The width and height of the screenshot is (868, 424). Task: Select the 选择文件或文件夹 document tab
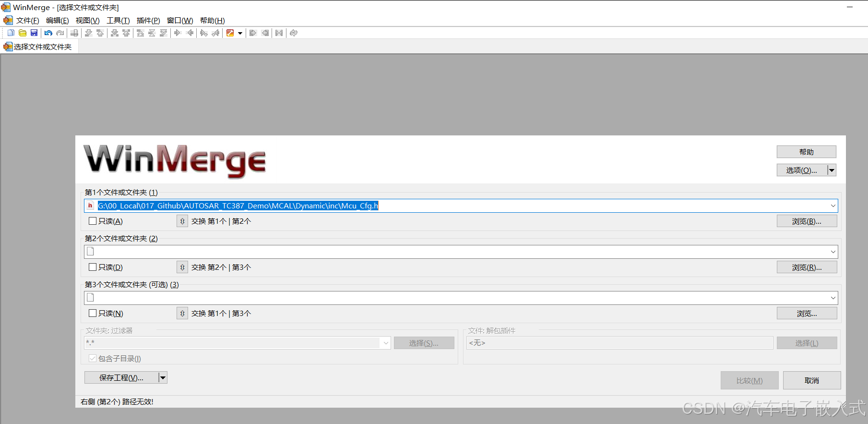pyautogui.click(x=38, y=47)
